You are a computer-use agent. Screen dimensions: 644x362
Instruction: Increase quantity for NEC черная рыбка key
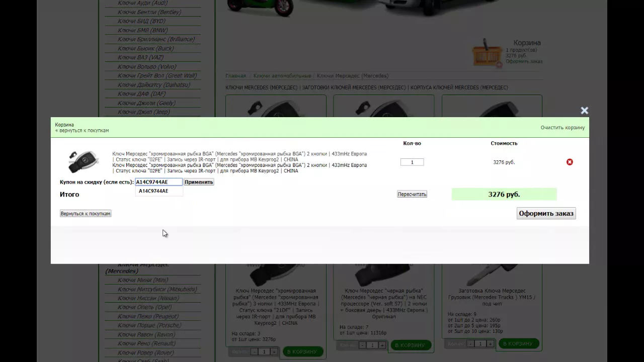point(382,345)
